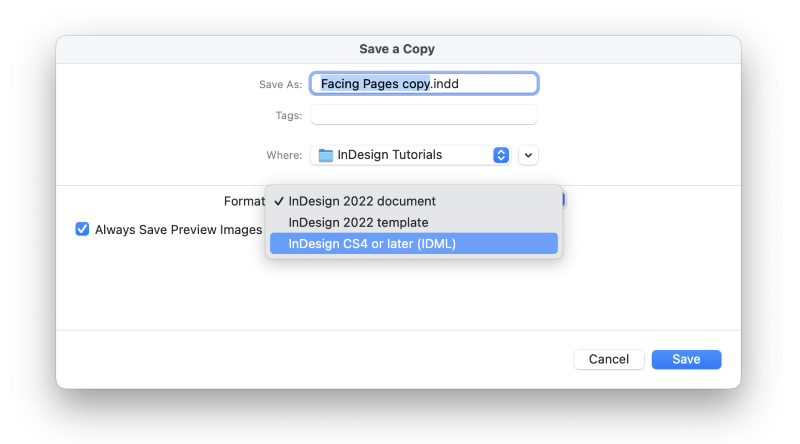This screenshot has height=444, width=800.
Task: Click the .indd extension in the filename
Action: click(444, 84)
